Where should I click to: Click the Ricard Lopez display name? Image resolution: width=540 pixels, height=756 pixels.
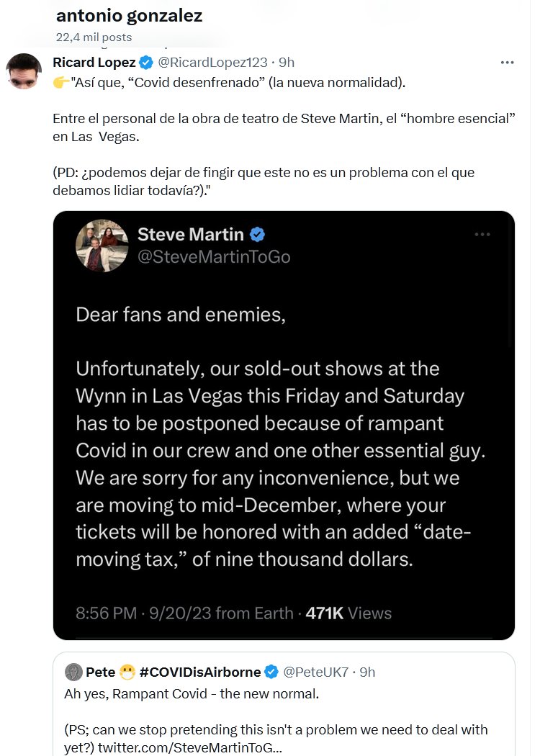(94, 63)
